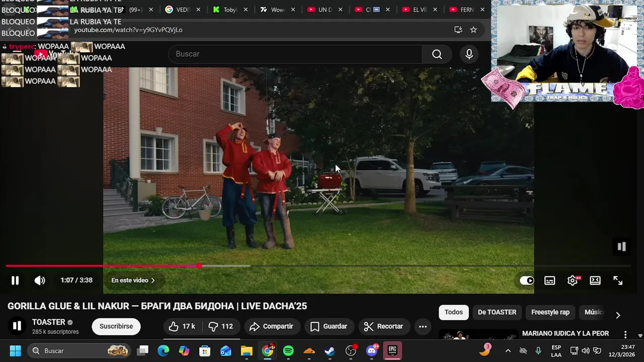
Task: Open Steam from the taskbar
Action: pos(330,350)
